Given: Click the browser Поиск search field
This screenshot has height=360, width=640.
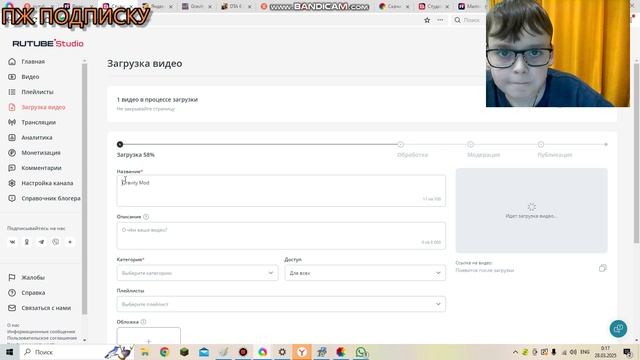Looking at the screenshot, I should pyautogui.click(x=468, y=20).
